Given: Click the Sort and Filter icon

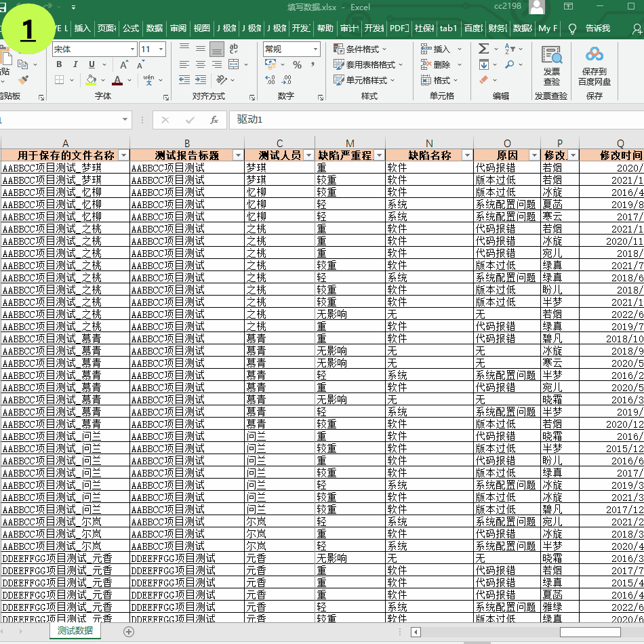Looking at the screenshot, I should (510, 49).
